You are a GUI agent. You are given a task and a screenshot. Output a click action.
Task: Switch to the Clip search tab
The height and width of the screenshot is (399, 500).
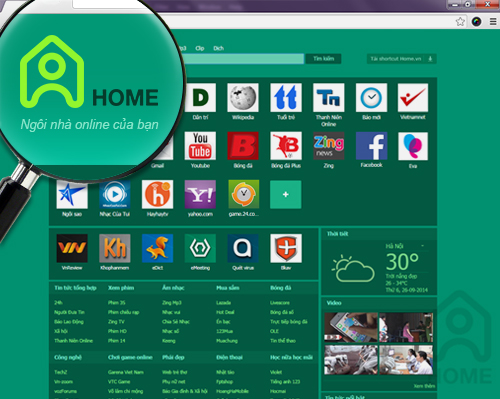pyautogui.click(x=200, y=48)
